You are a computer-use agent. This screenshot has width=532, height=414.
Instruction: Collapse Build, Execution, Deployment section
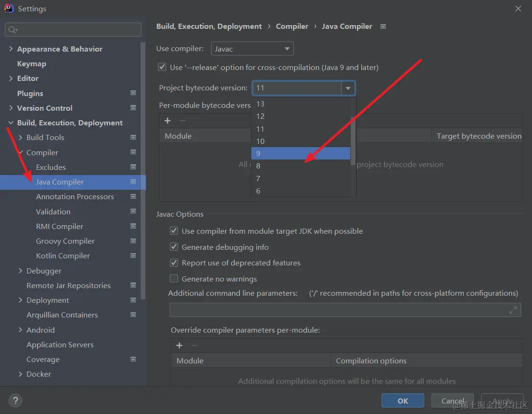(x=11, y=123)
